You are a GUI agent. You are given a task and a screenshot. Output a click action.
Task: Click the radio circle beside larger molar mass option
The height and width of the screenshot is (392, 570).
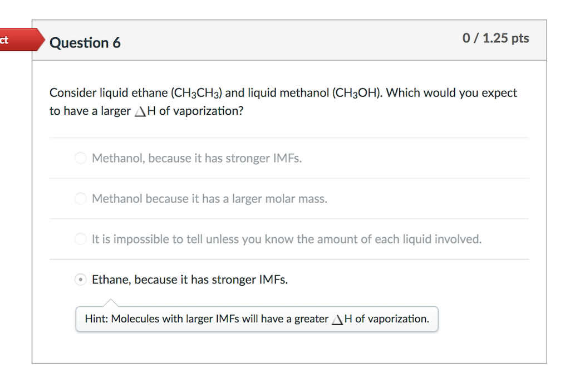(80, 199)
